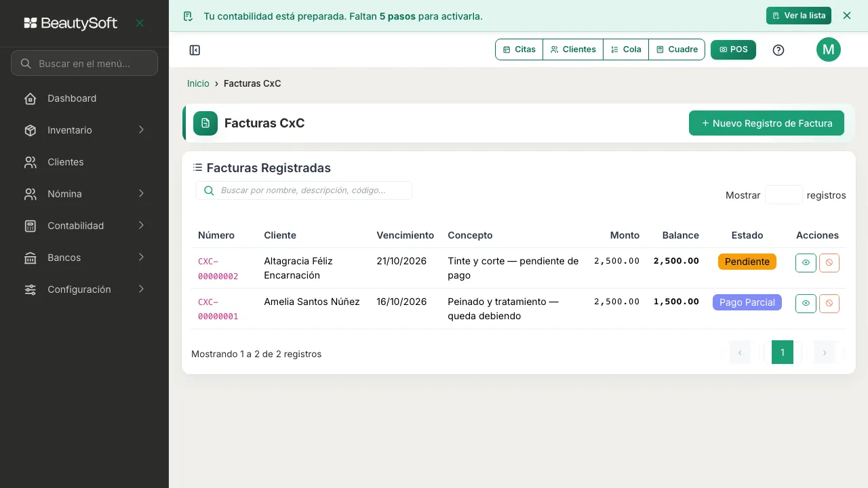Open Cuadre from top toolbar

point(677,49)
